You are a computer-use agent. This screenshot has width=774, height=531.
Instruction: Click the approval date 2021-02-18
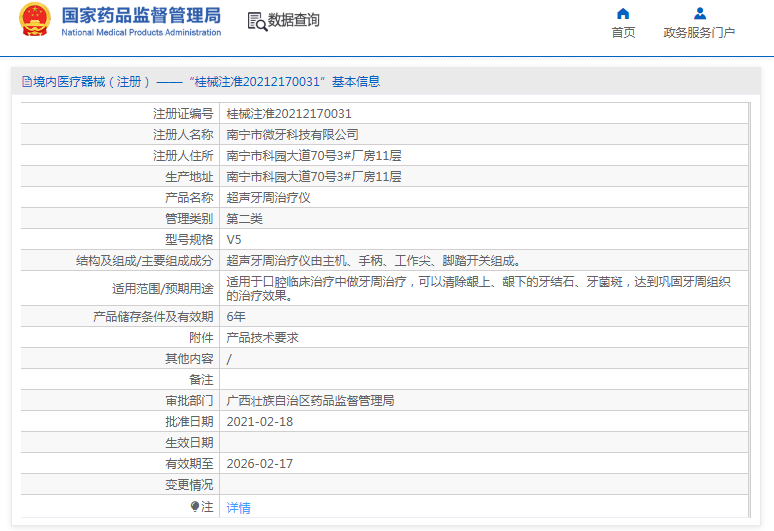pyautogui.click(x=259, y=422)
